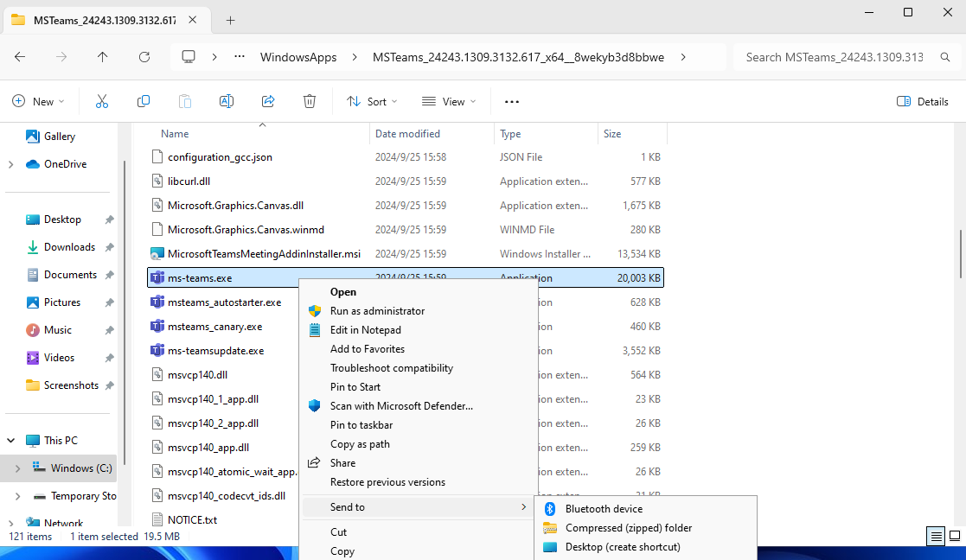The image size is (966, 560).
Task: Toggle the Details pane button
Action: point(922,101)
